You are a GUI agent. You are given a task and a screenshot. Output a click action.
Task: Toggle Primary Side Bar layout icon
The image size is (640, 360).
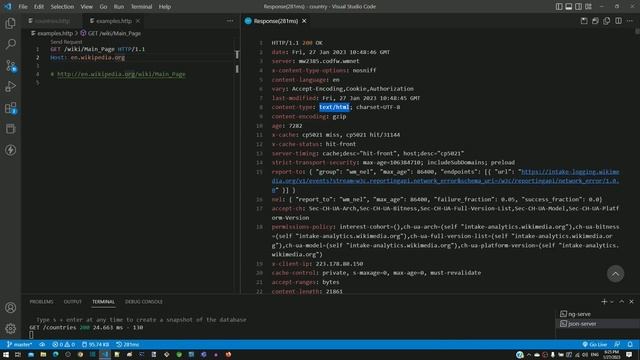(x=559, y=7)
